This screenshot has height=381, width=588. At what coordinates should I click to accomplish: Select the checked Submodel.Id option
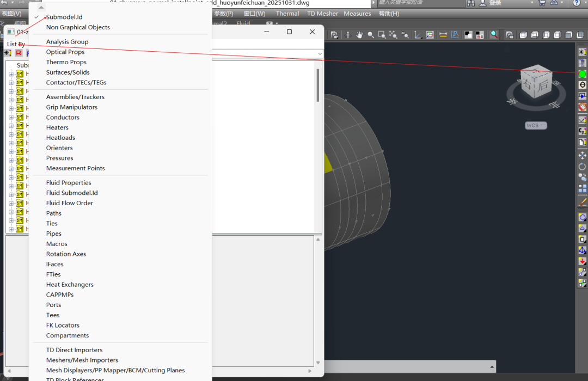coord(64,17)
